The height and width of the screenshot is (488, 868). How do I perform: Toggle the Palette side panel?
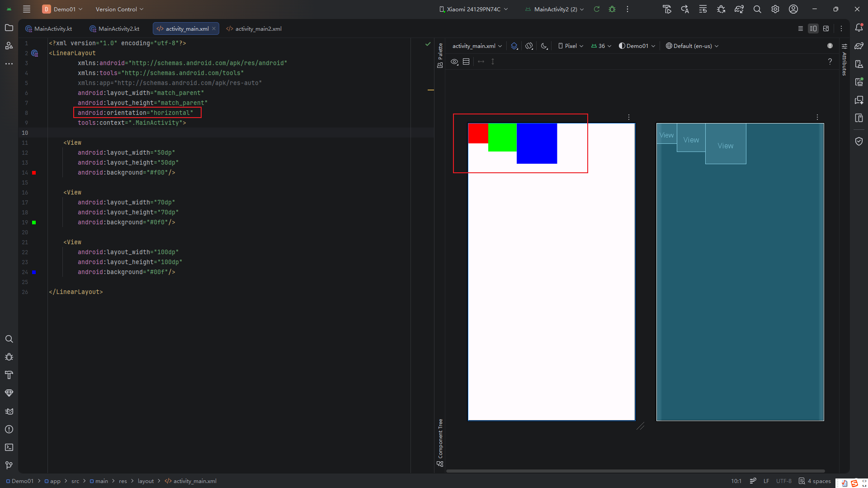tap(440, 55)
